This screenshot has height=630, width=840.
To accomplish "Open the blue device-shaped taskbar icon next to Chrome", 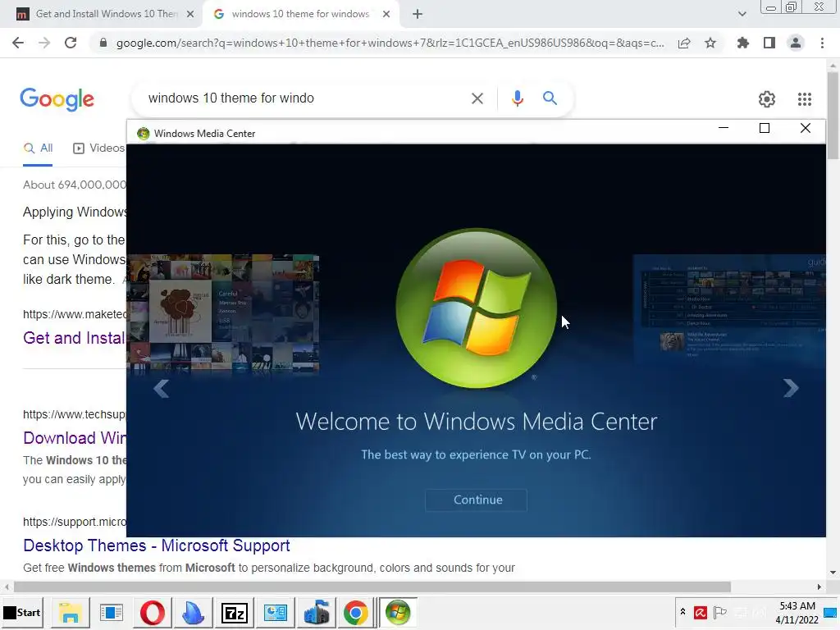I will [316, 612].
